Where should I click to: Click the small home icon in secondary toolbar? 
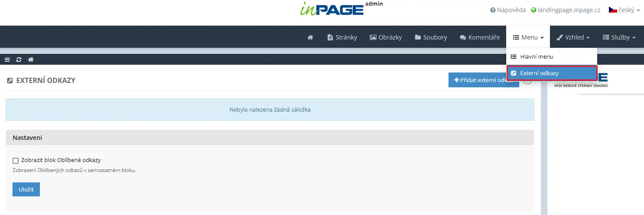pos(31,60)
